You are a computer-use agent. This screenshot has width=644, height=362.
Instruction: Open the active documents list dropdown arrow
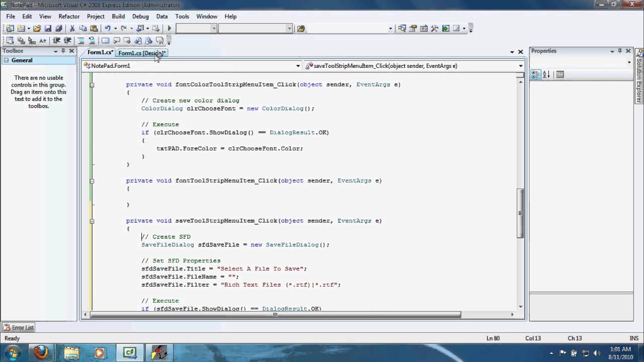[x=512, y=52]
